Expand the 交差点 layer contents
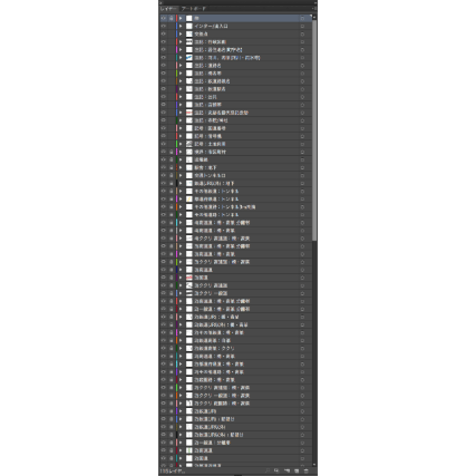476x476 pixels. 181,34
